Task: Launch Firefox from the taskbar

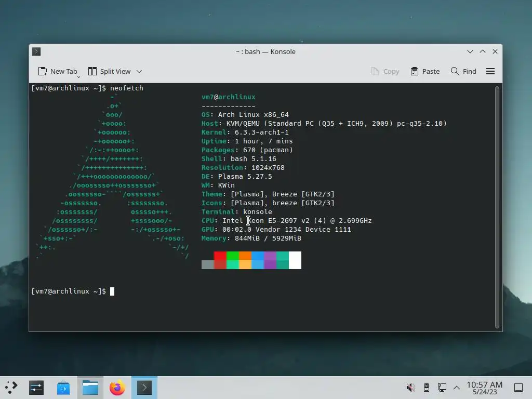Action: 117,388
